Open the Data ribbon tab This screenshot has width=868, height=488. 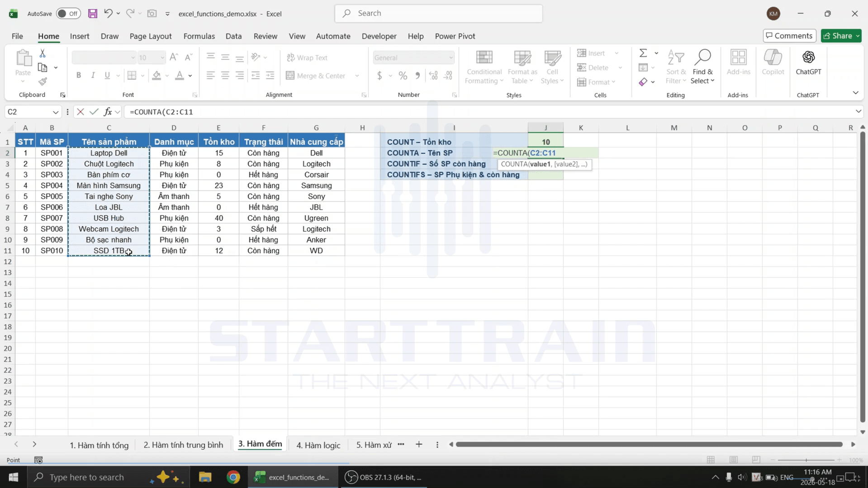233,36
